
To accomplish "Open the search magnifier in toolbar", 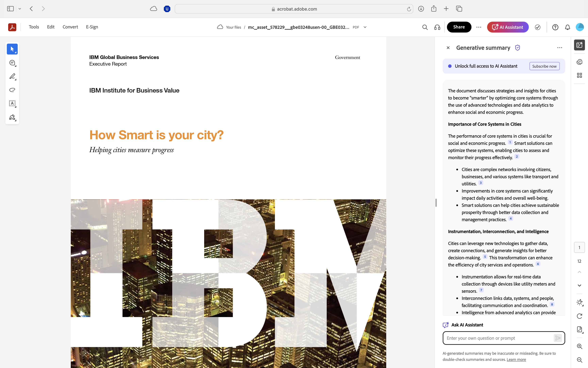I will tap(425, 27).
